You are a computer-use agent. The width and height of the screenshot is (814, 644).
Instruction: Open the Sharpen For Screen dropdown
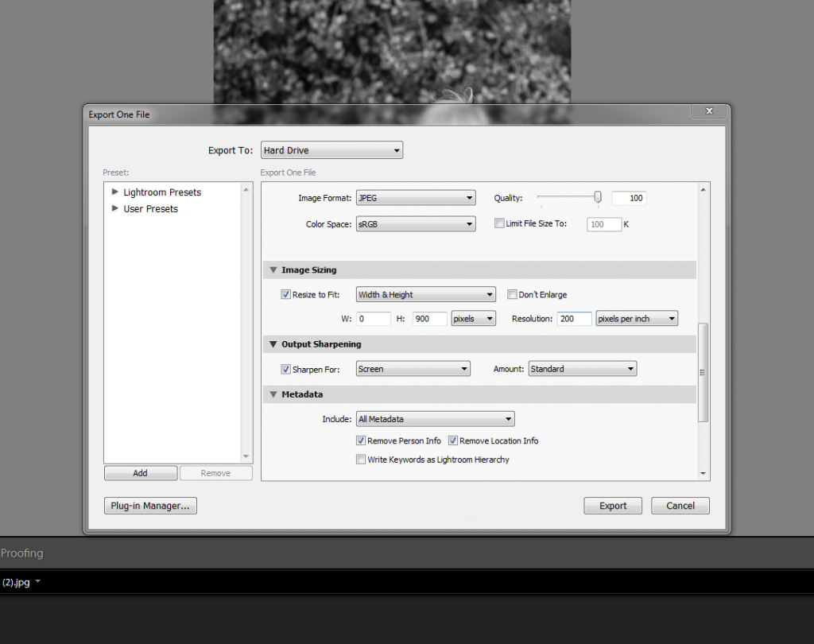[x=413, y=369]
